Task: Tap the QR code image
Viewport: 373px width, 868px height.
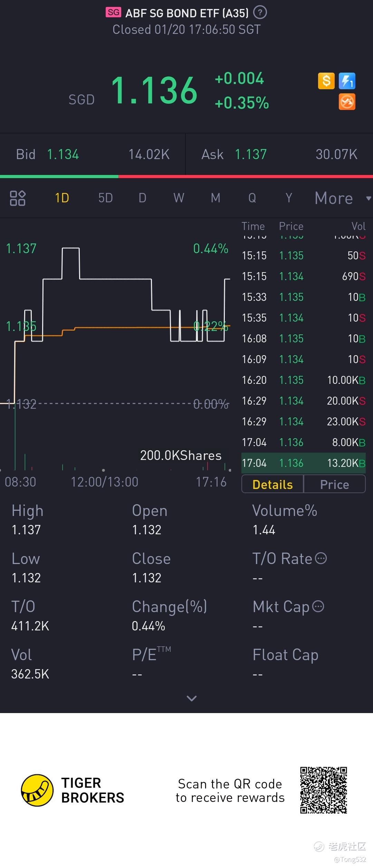Action: click(x=324, y=790)
